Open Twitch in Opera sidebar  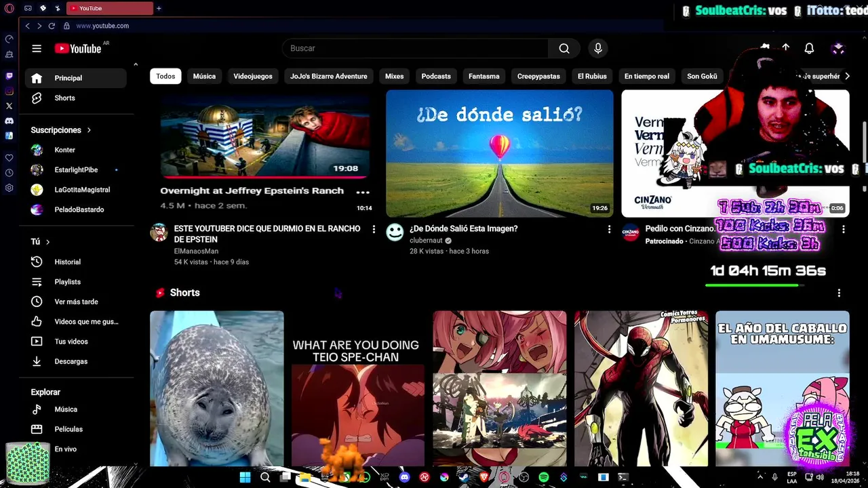pos(9,76)
